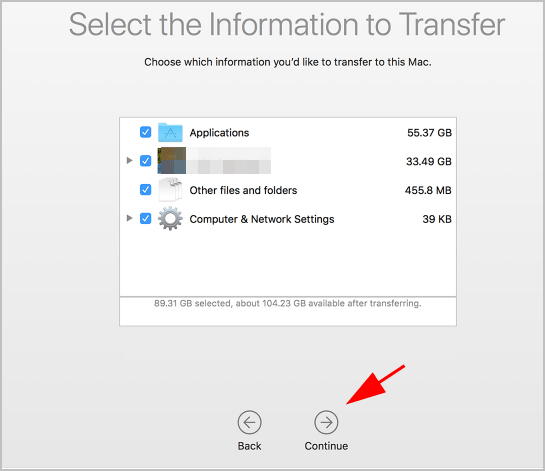Uncheck the Applications checkbox

145,132
